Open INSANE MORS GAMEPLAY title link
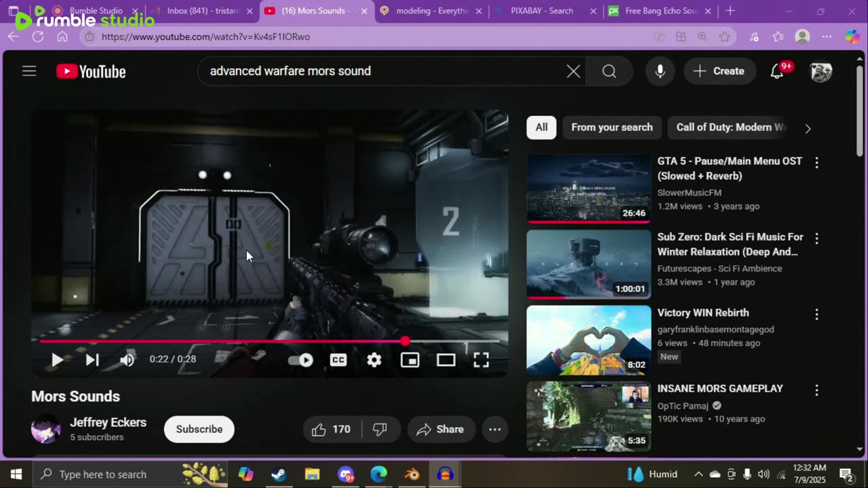 (x=720, y=388)
